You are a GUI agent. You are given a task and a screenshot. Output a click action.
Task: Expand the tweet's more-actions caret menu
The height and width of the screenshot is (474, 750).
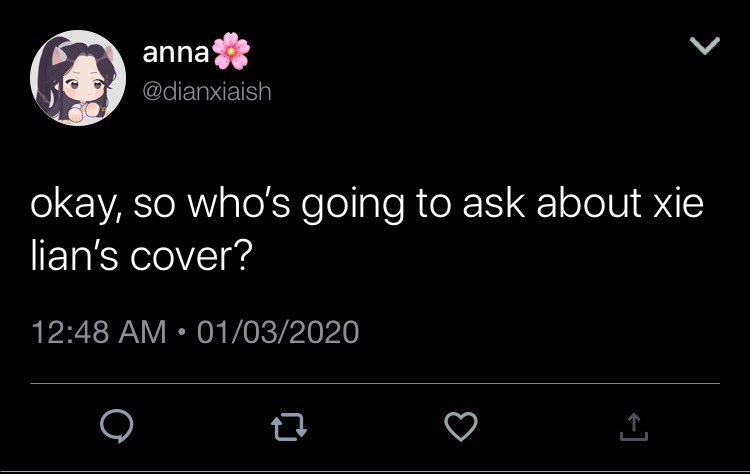(x=705, y=45)
